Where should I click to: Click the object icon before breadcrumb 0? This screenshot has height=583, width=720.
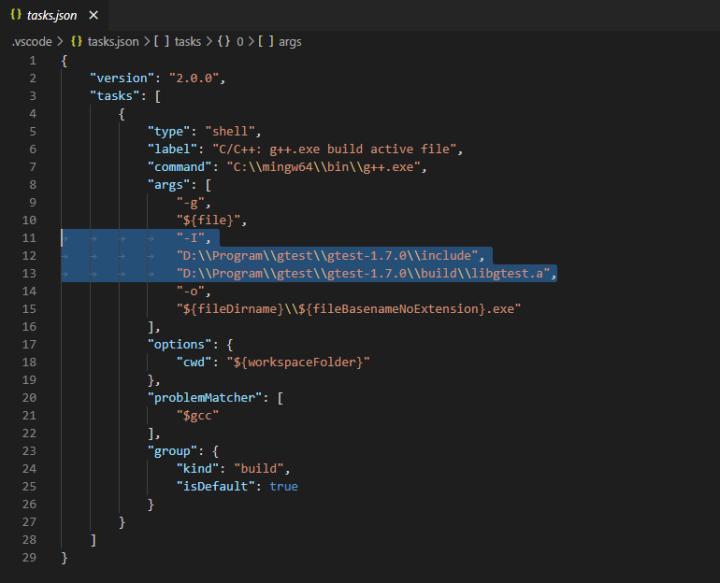[225, 42]
